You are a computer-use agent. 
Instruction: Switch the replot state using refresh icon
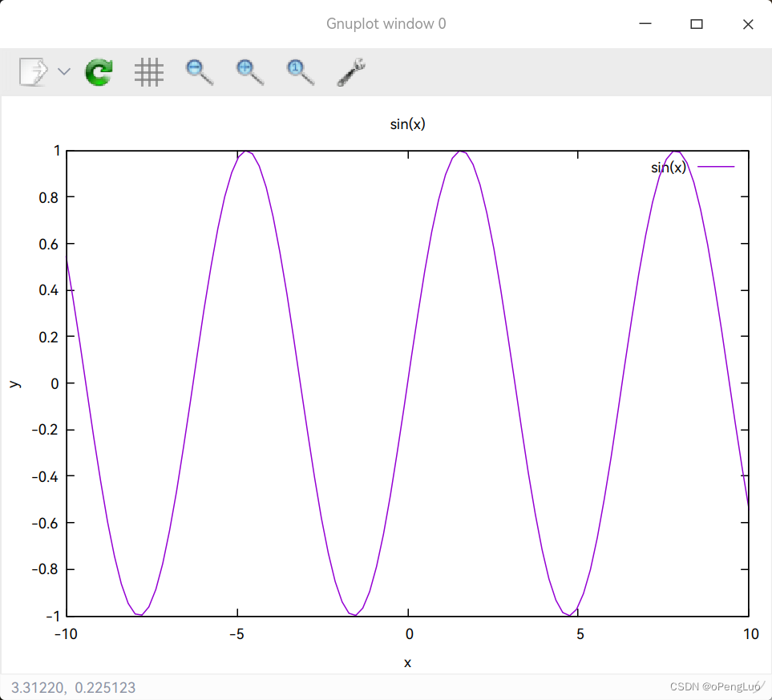point(98,71)
